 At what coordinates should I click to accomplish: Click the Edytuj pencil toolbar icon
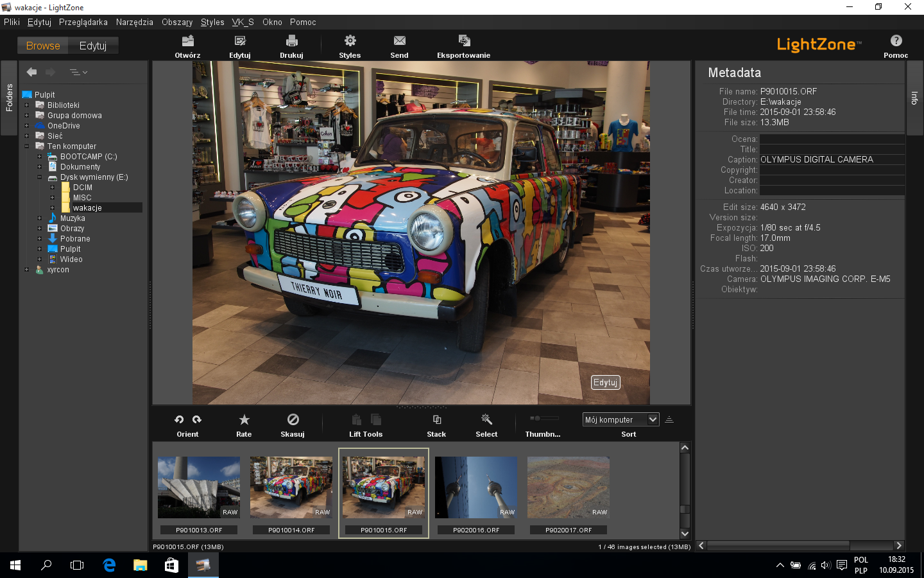(x=240, y=41)
